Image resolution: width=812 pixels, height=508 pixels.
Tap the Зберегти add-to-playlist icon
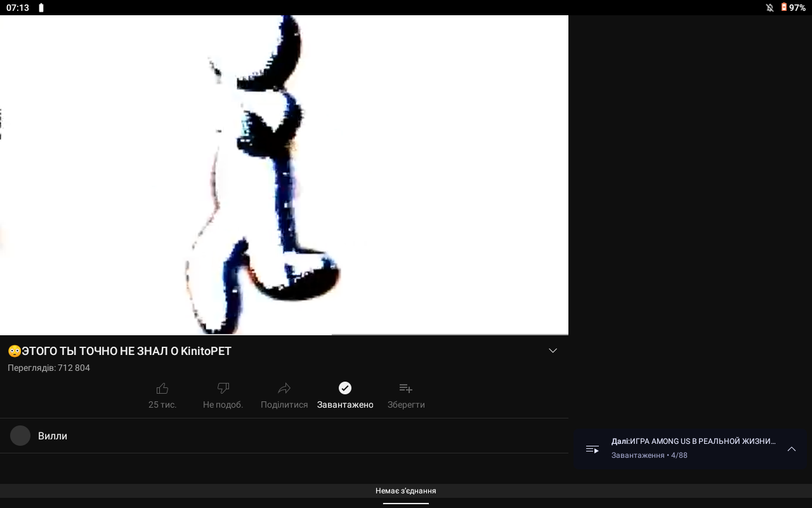tap(406, 388)
